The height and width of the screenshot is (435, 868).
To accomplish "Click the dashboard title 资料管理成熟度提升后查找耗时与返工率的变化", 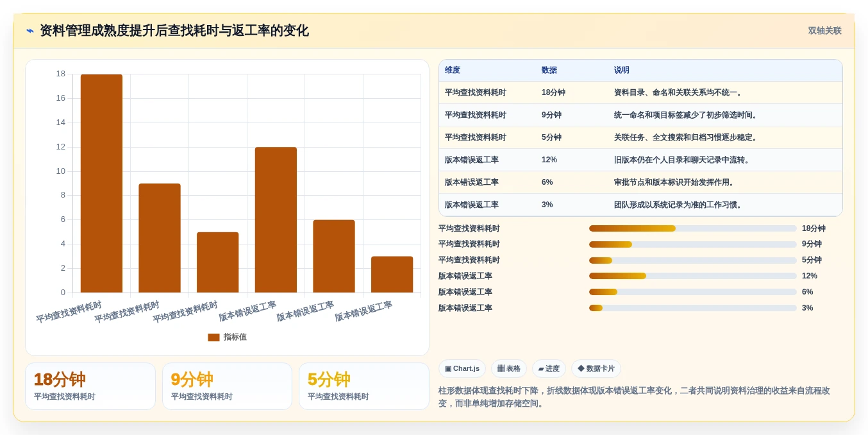I will (x=174, y=31).
